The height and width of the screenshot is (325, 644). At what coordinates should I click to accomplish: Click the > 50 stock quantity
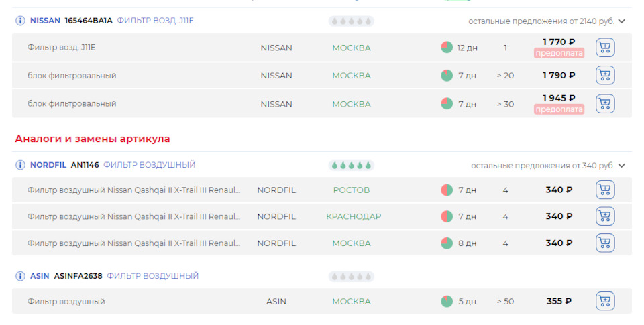coord(505,301)
